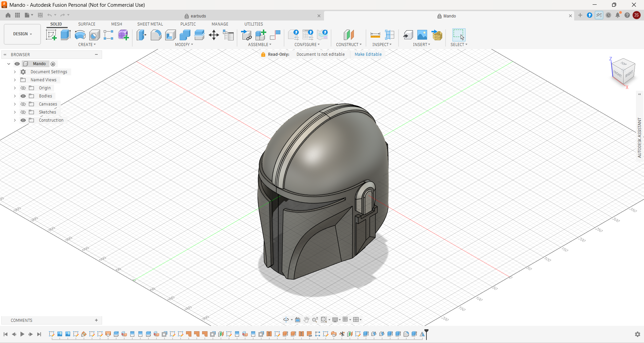The height and width of the screenshot is (343, 644).
Task: Click the Orbit navigation tool
Action: pyautogui.click(x=286, y=319)
